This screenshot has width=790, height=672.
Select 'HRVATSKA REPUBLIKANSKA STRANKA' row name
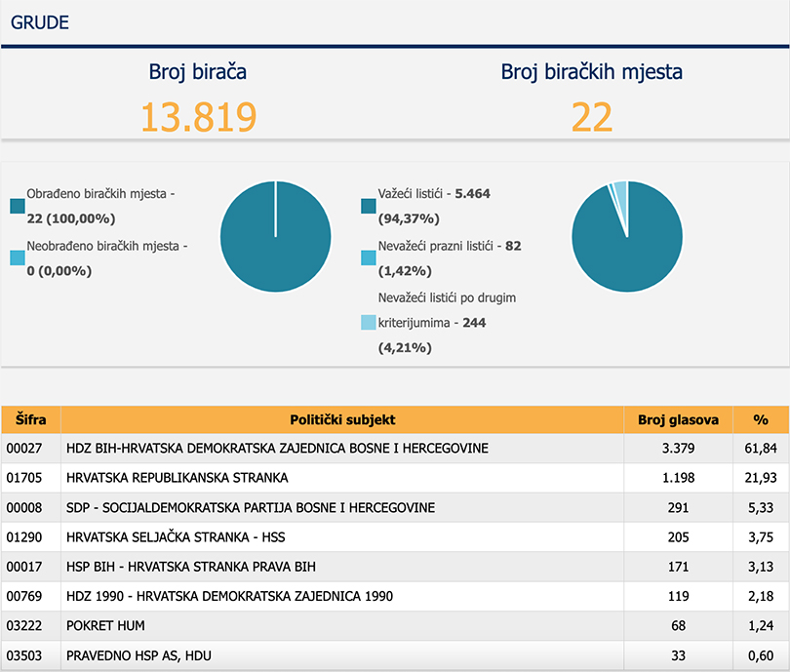click(x=177, y=478)
